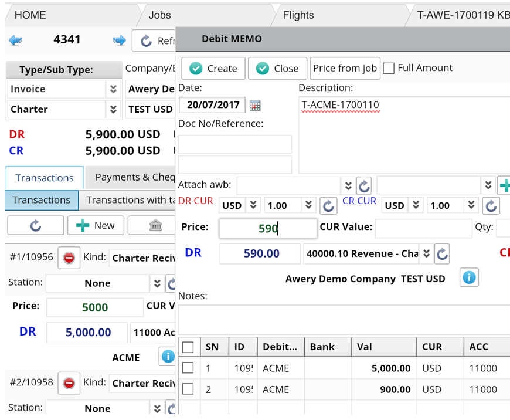Expand the 40000.10 Revenue account dropdown

[x=426, y=253]
